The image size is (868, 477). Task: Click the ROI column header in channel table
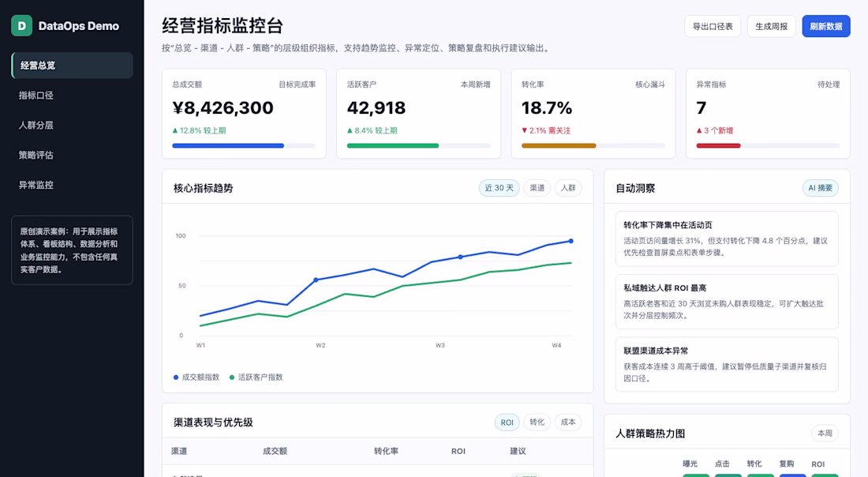458,451
